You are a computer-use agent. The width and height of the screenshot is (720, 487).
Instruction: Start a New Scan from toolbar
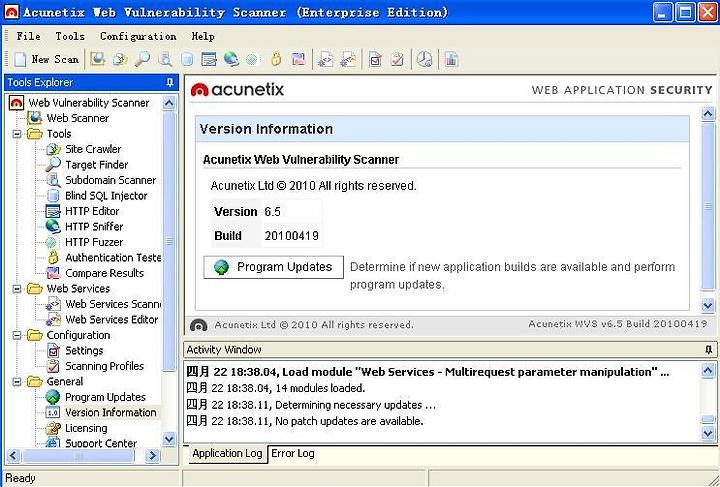[x=46, y=59]
